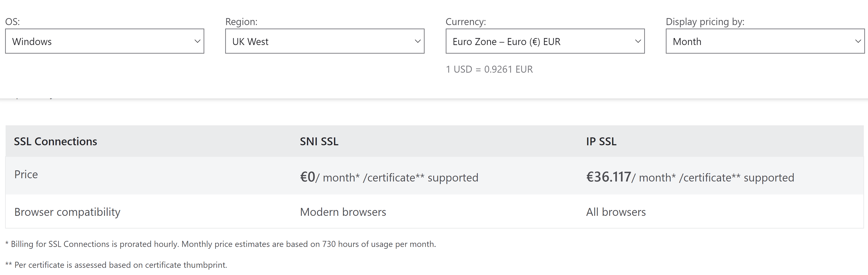868x275 pixels.
Task: Open the Display pricing by Month dropdown
Action: 765,41
